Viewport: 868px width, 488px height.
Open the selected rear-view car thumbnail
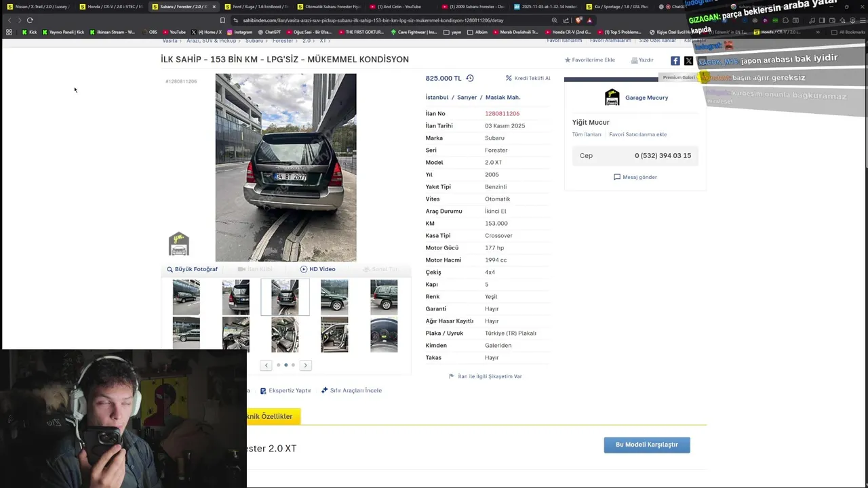pos(285,297)
